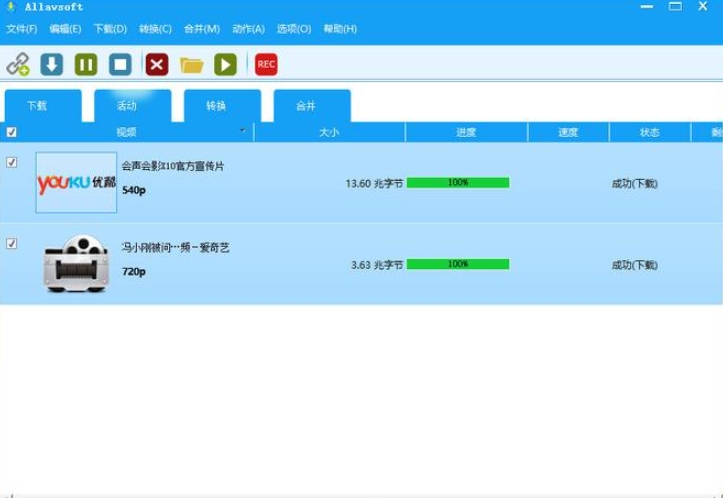Open the 下载(D) menu
723x498 pixels.
(x=110, y=29)
